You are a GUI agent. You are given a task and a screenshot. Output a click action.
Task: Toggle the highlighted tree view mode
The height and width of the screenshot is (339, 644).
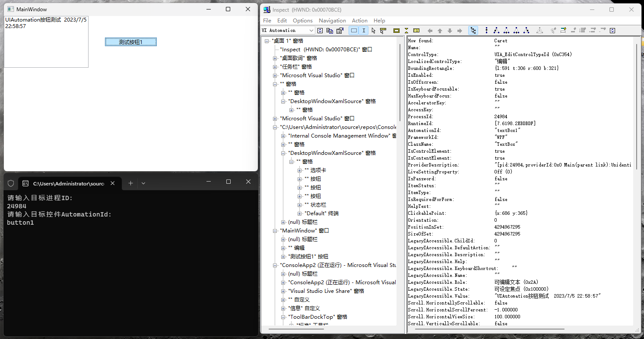tap(473, 30)
